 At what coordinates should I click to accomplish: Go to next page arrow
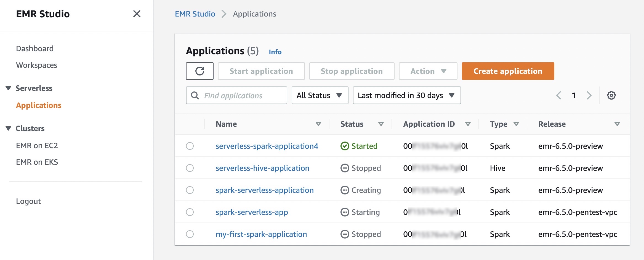click(589, 95)
